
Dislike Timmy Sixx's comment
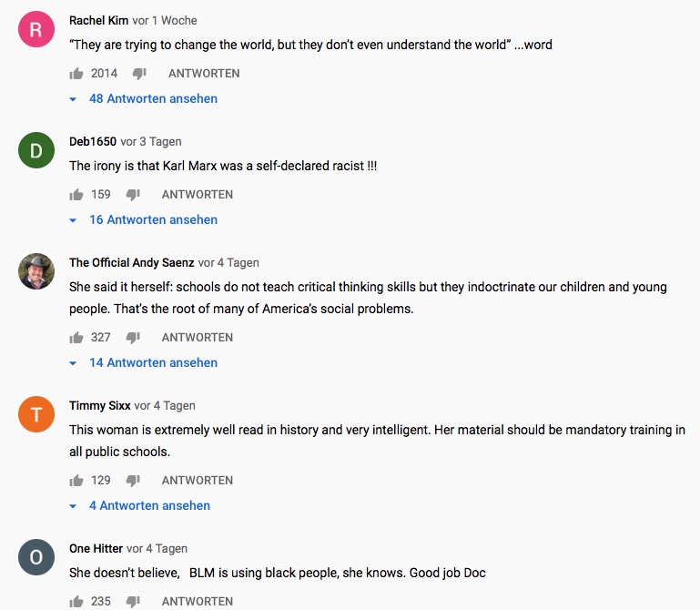[133, 480]
